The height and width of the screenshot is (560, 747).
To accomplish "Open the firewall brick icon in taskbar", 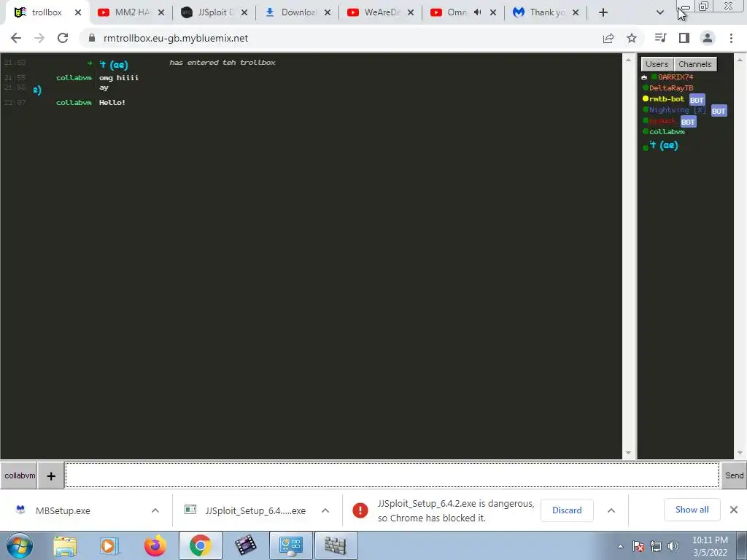I will 336,545.
